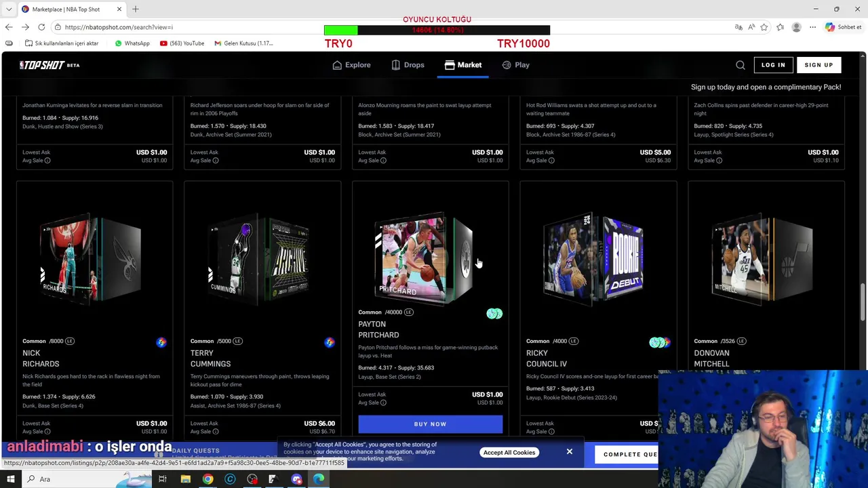Go back with browser back arrow
The height and width of the screenshot is (488, 868).
coord(9,27)
